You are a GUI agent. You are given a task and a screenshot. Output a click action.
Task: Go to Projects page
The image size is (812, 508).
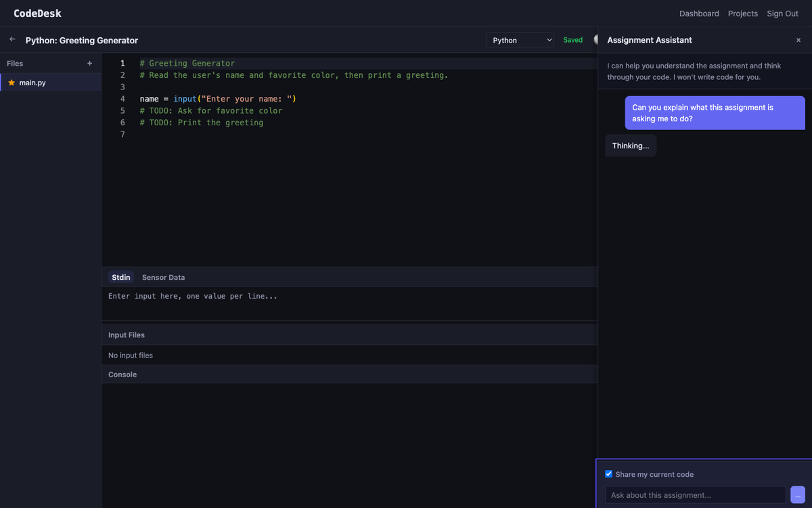coord(742,14)
